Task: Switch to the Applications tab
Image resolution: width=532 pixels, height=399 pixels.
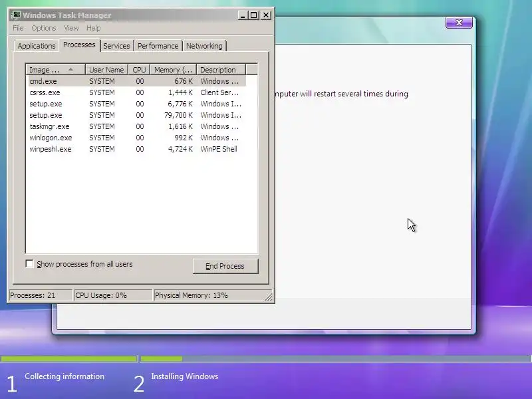Action: point(37,46)
